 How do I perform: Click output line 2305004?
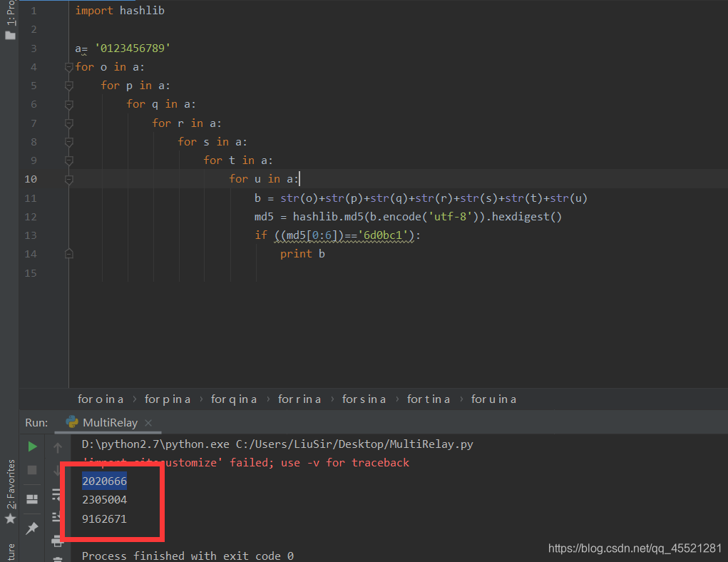105,500
